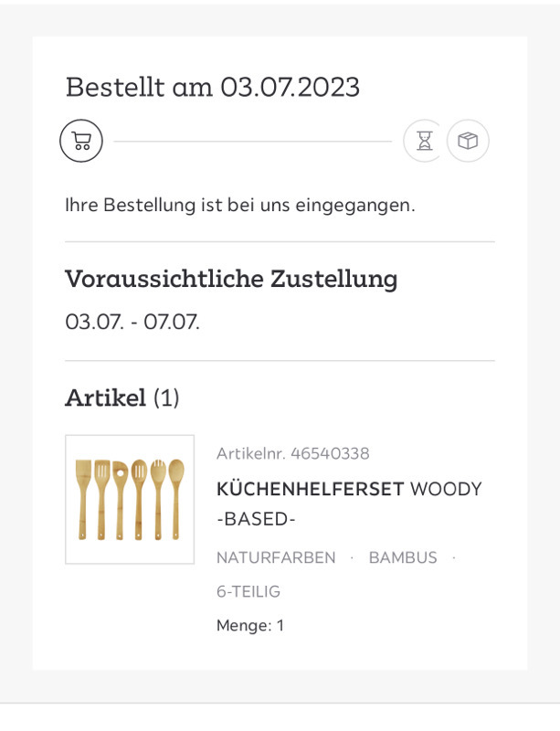Click the hourglass processing status icon
Screen dimensions: 560x731
425,142
